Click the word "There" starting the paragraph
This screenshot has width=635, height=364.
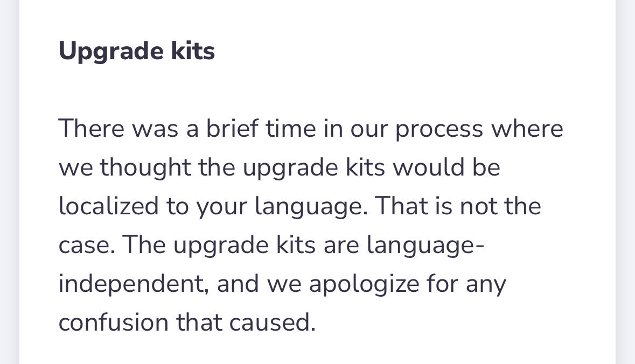coord(92,129)
